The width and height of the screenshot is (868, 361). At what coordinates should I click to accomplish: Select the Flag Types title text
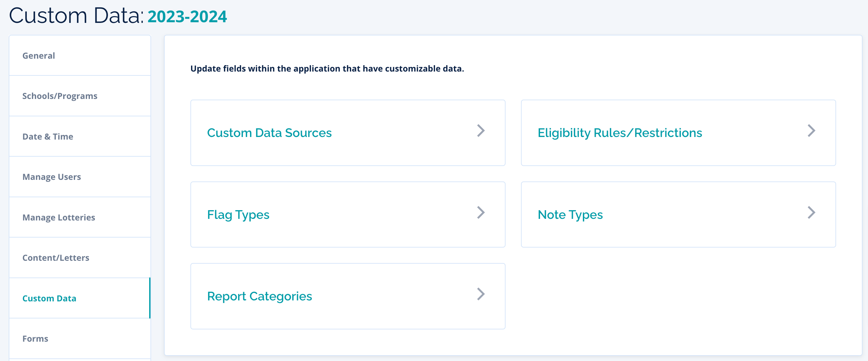pos(238,215)
